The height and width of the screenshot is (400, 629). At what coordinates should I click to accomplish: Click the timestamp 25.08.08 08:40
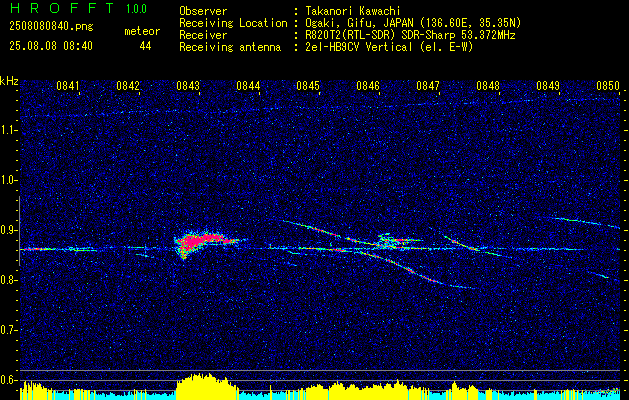(x=51, y=46)
